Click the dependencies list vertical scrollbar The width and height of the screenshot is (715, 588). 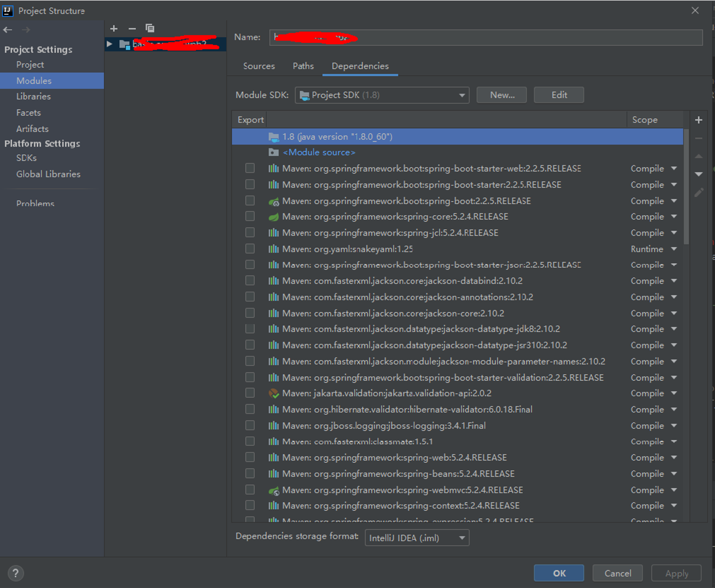(x=686, y=187)
